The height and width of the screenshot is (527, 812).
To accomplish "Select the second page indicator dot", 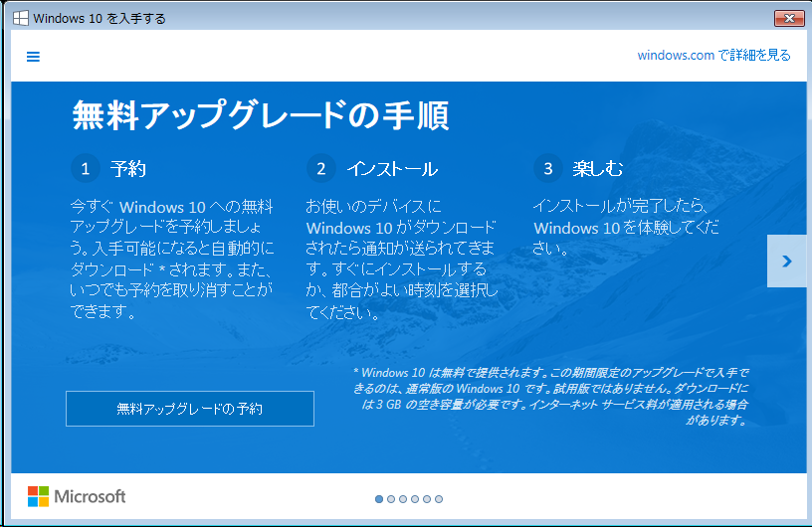I will click(x=391, y=499).
